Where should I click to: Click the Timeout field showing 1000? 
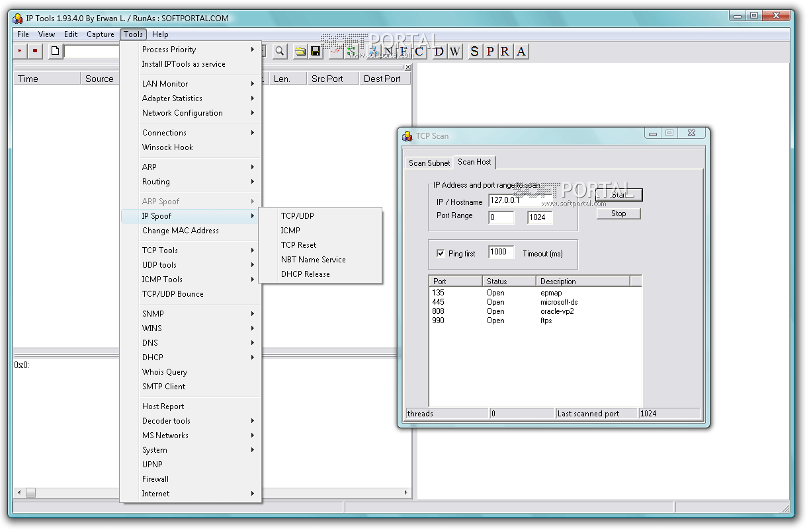tap(501, 252)
